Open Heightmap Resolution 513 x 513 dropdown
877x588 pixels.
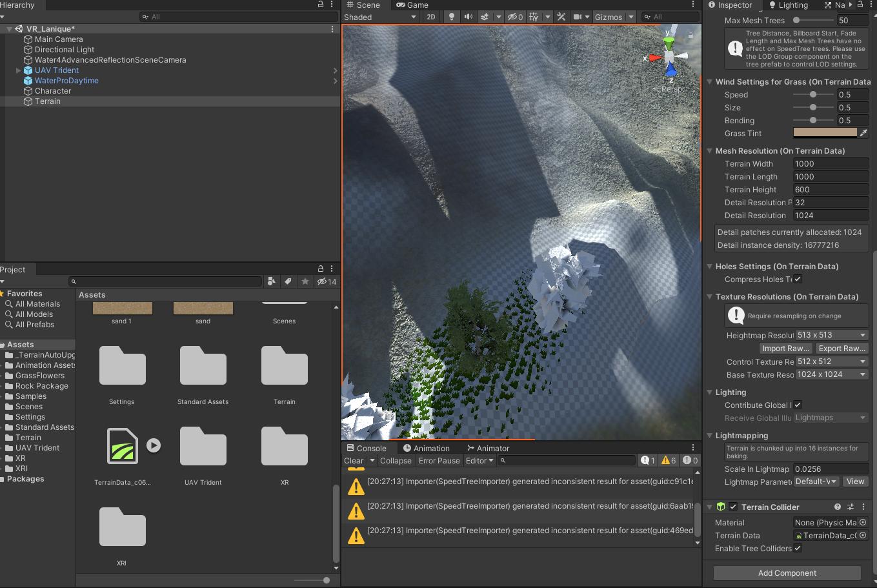pos(831,335)
